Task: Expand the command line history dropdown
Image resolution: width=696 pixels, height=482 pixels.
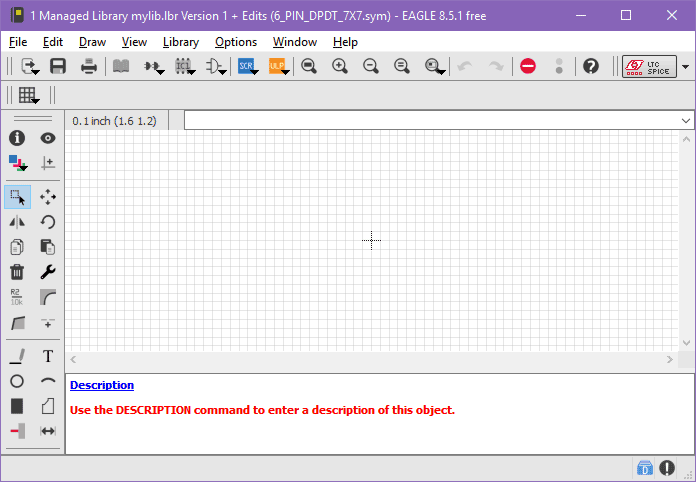Action: click(686, 120)
